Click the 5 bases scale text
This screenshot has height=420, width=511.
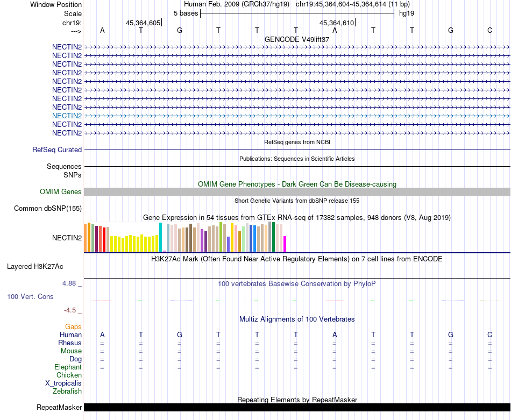[x=186, y=13]
